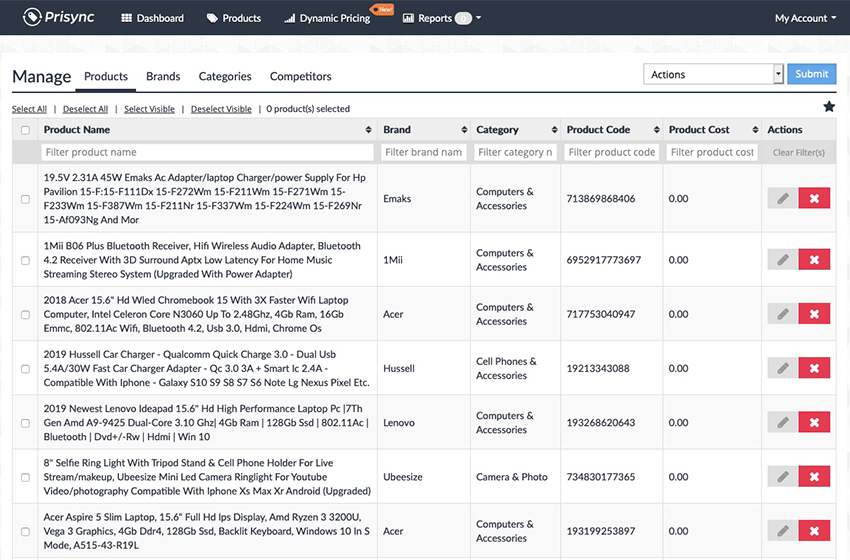Click product code 193268620643
This screenshot has width=850, height=560.
point(601,422)
